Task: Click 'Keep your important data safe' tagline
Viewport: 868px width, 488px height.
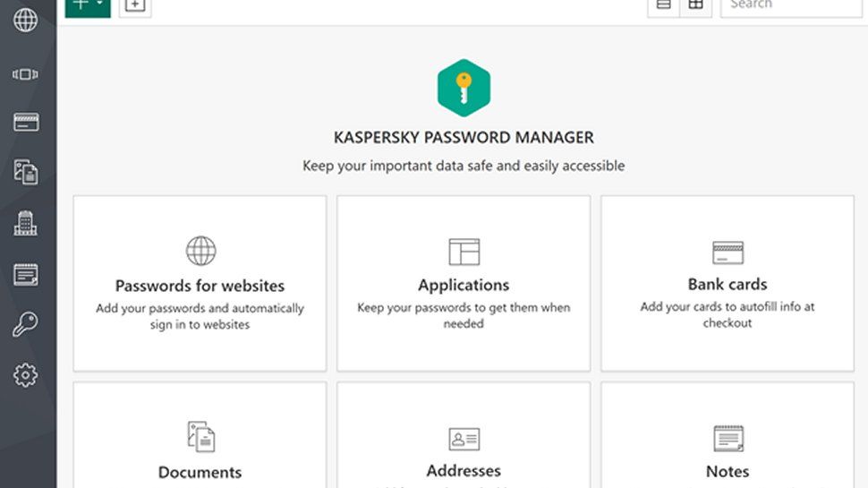Action: 464,166
